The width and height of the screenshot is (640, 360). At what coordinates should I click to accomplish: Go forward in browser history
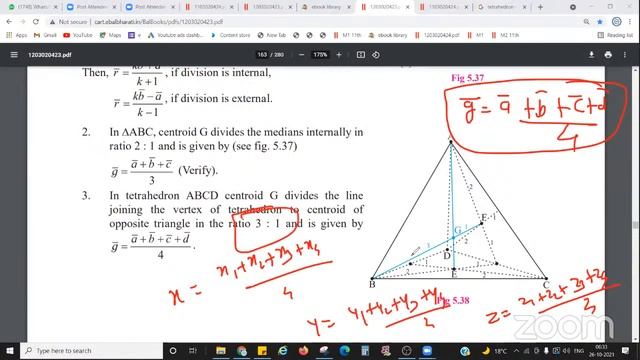click(22, 22)
